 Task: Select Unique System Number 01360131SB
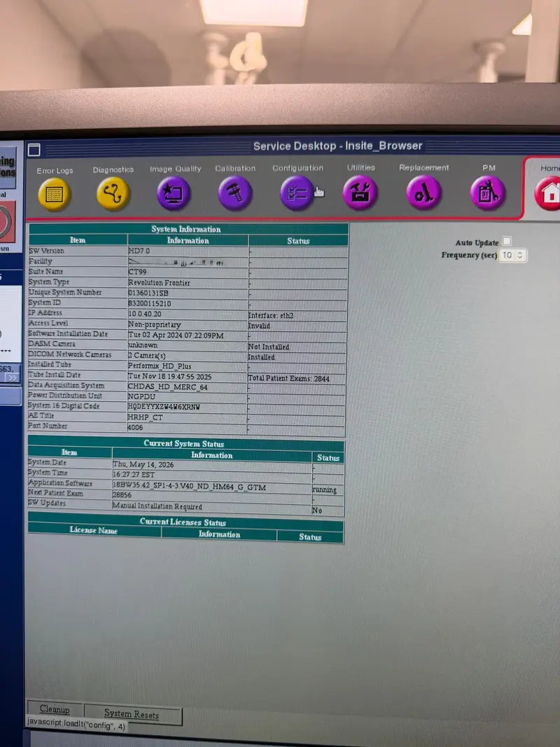(x=148, y=293)
